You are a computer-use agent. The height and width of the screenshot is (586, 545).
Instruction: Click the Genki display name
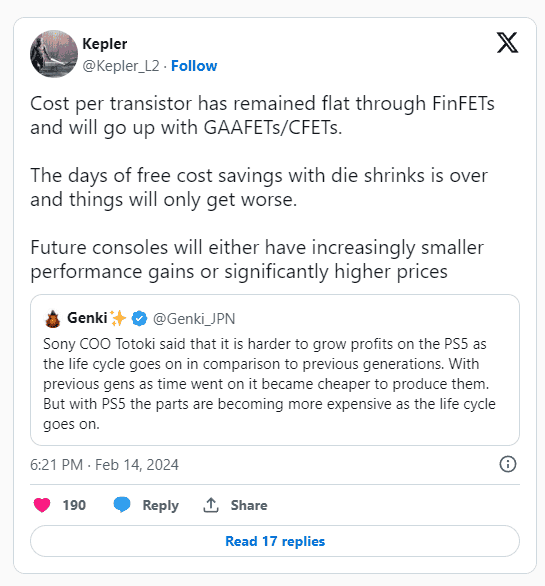click(87, 318)
